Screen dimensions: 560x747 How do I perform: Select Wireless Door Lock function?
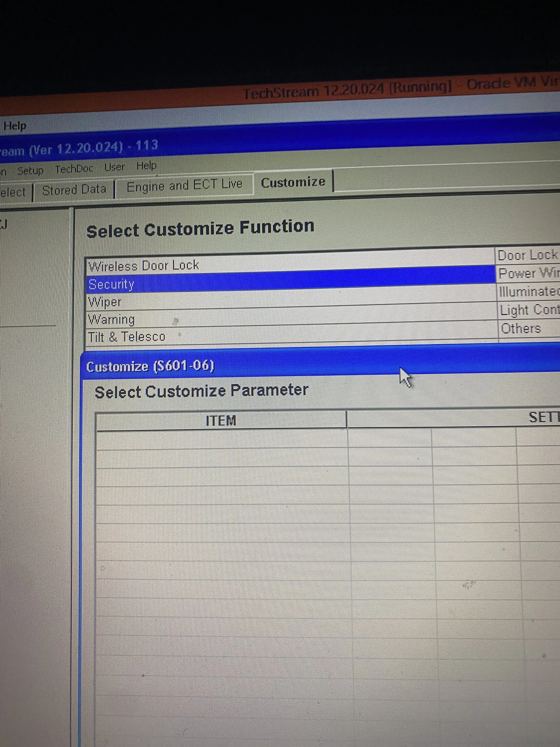tap(144, 266)
